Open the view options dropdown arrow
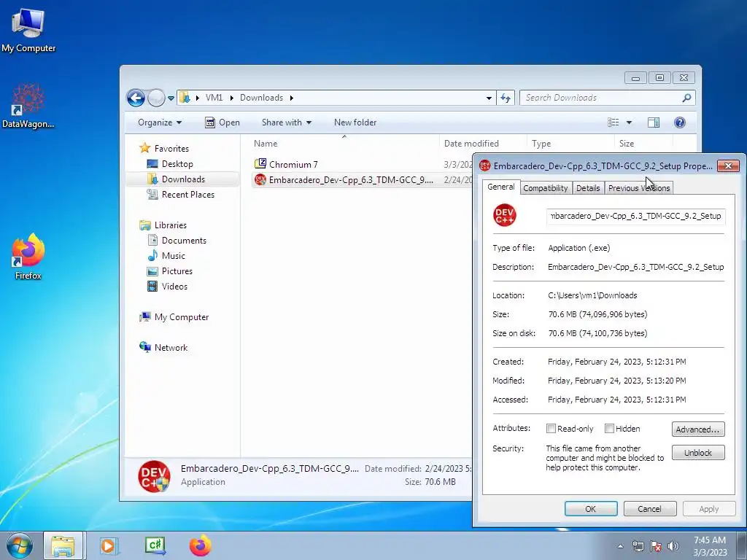The height and width of the screenshot is (560, 747). 629,122
